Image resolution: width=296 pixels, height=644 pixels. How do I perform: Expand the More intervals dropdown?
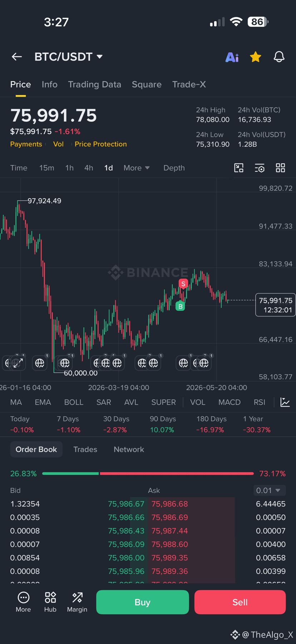137,168
